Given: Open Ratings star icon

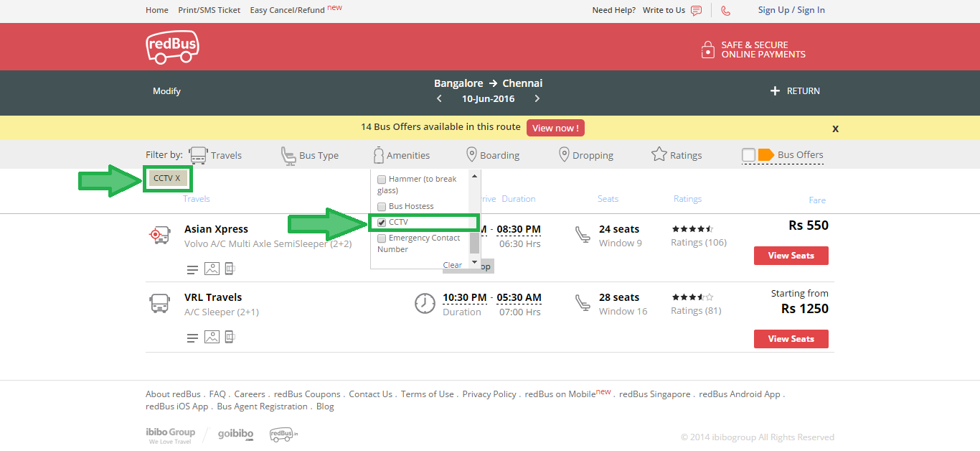Looking at the screenshot, I should (x=659, y=154).
